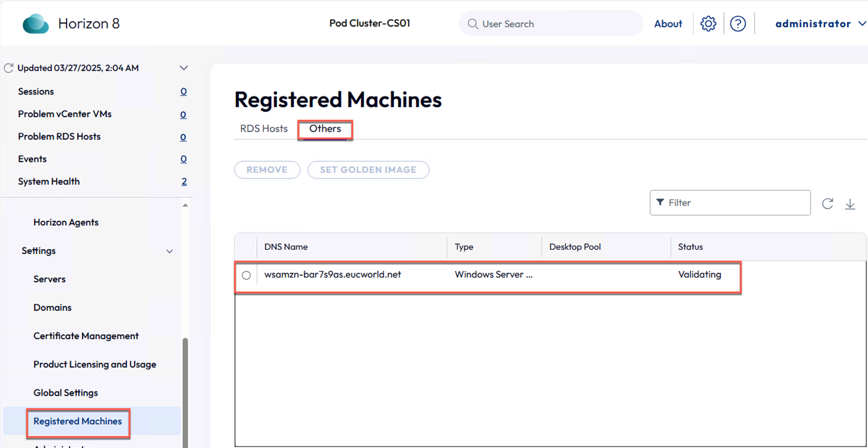Click the REMOVE button
This screenshot has height=448, width=868.
coord(267,169)
